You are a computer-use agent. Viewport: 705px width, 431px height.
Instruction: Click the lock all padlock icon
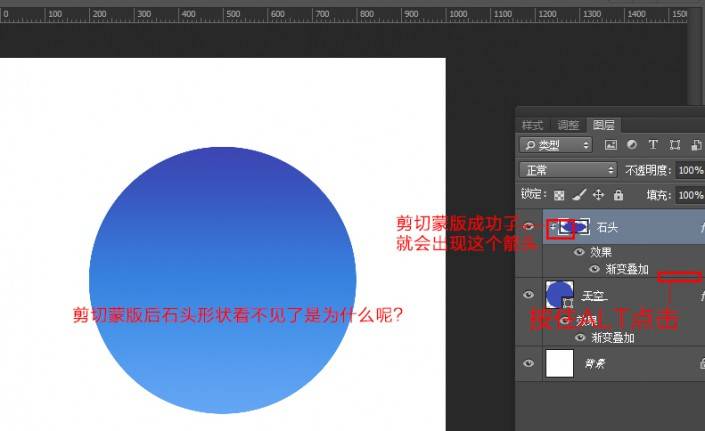(x=618, y=195)
